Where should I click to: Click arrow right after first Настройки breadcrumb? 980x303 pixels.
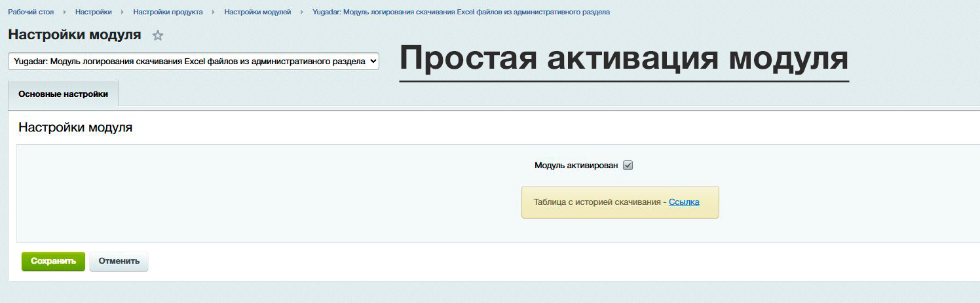coord(122,12)
